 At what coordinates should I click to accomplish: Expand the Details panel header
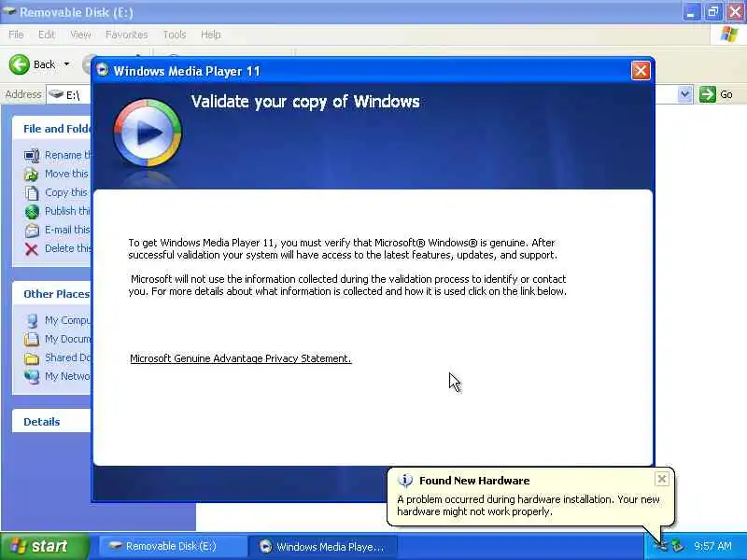pos(51,422)
